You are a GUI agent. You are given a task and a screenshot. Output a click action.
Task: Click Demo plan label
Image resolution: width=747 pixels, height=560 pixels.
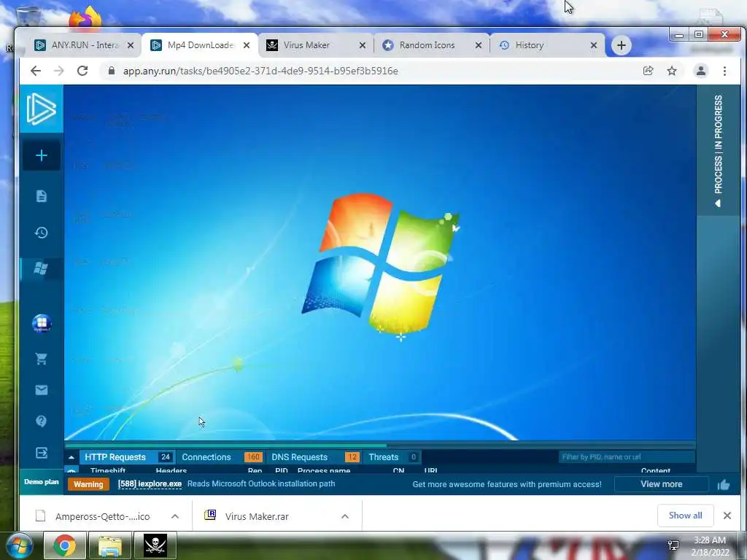tap(42, 482)
